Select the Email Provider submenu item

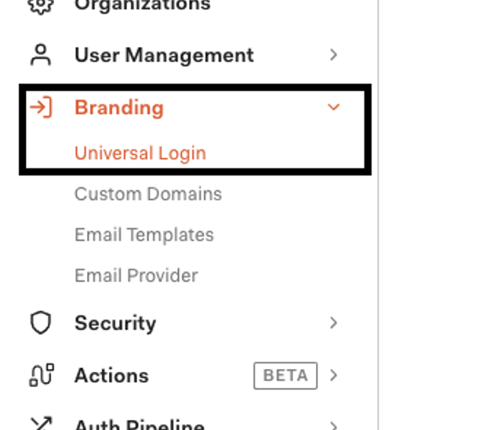pos(136,275)
